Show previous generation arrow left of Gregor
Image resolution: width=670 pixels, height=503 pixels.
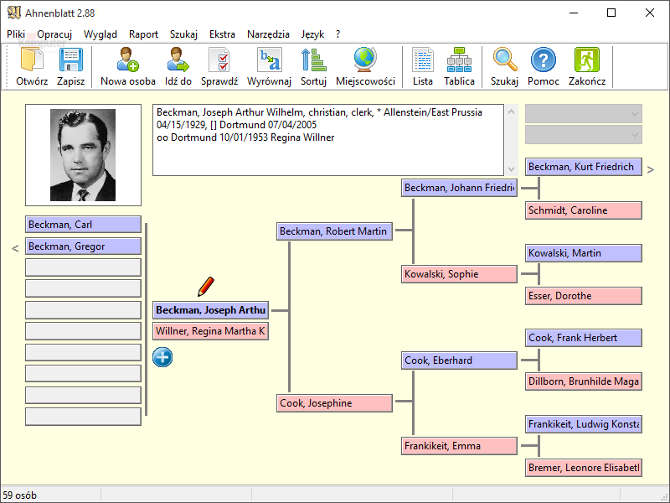tap(15, 247)
